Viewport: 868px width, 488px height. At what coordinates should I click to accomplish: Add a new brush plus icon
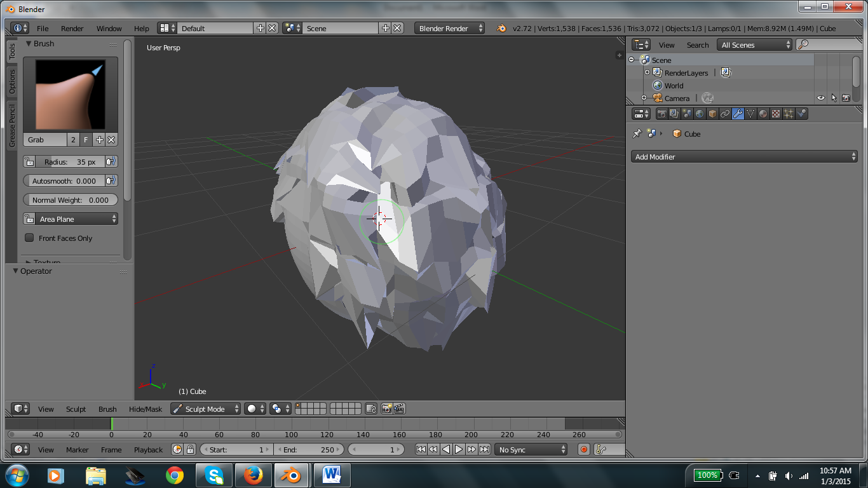[99, 140]
